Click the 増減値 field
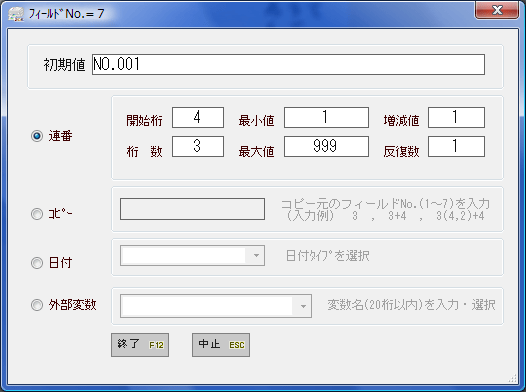Image resolution: width=526 pixels, height=392 pixels. tap(456, 117)
